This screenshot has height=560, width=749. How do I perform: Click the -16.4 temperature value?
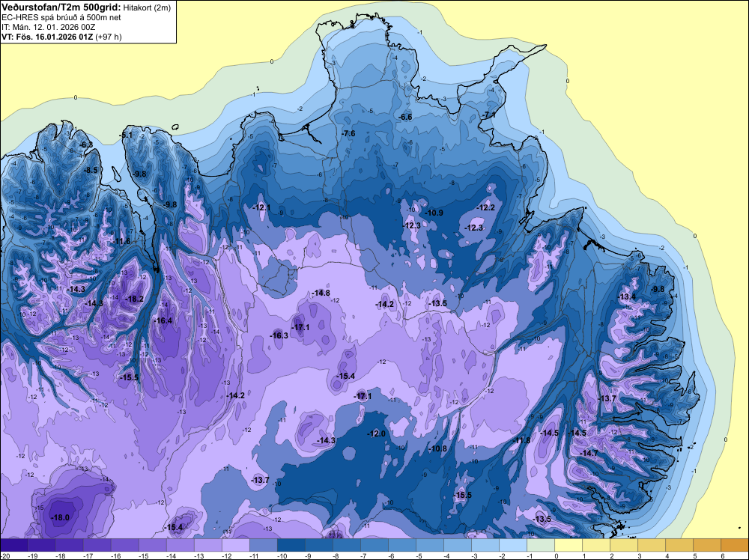point(163,320)
